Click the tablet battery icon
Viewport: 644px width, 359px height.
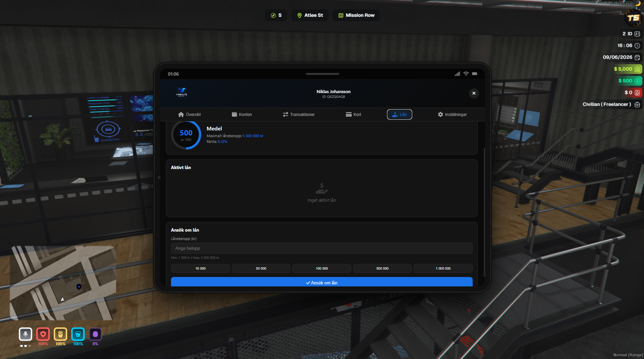pos(475,74)
